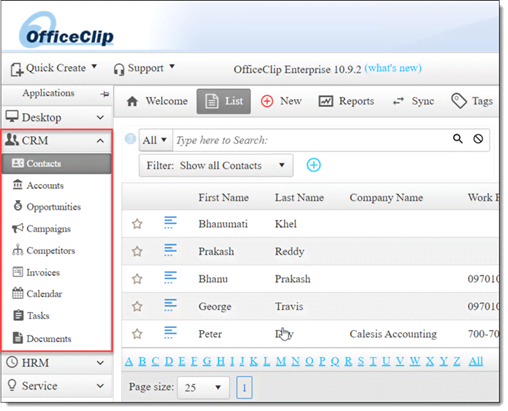Star the Bhanumati Khel contact

tap(137, 224)
